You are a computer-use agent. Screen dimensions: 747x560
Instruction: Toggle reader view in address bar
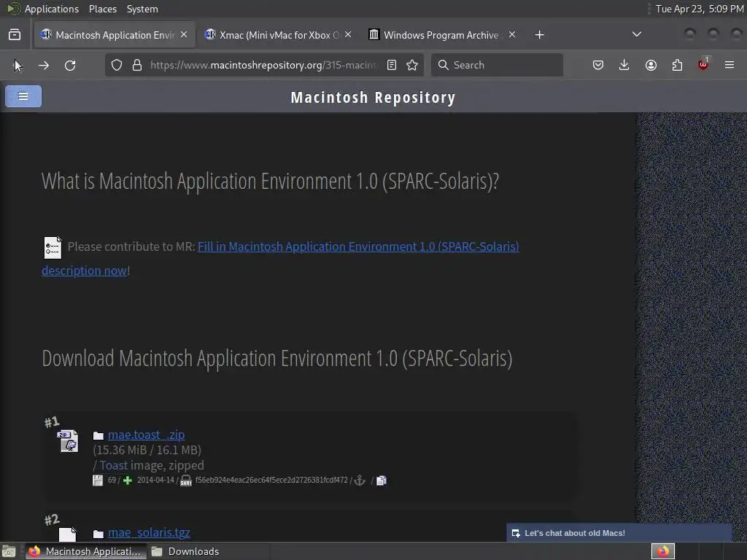coord(392,65)
